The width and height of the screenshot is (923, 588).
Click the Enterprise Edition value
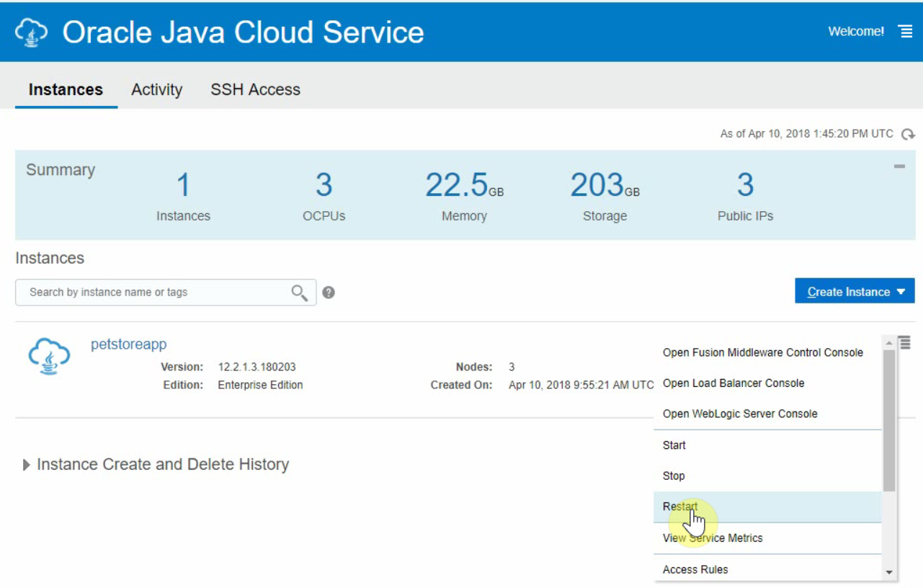[260, 385]
